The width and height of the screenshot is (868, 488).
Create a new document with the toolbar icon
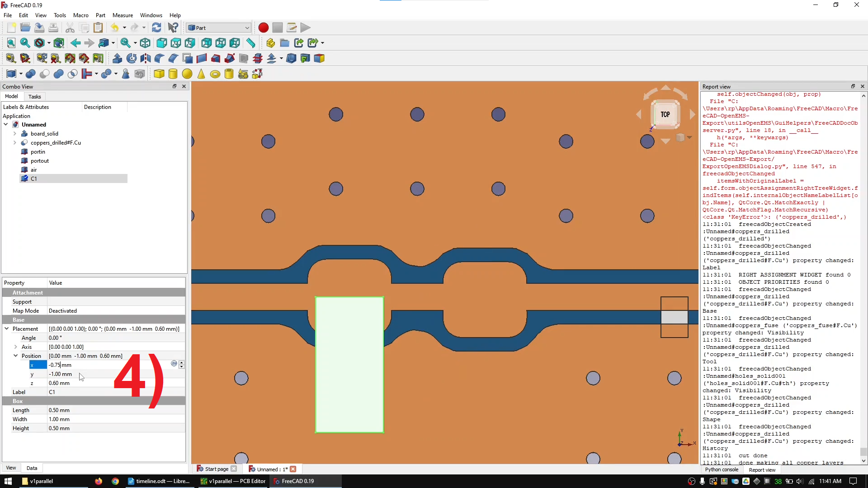[11, 28]
